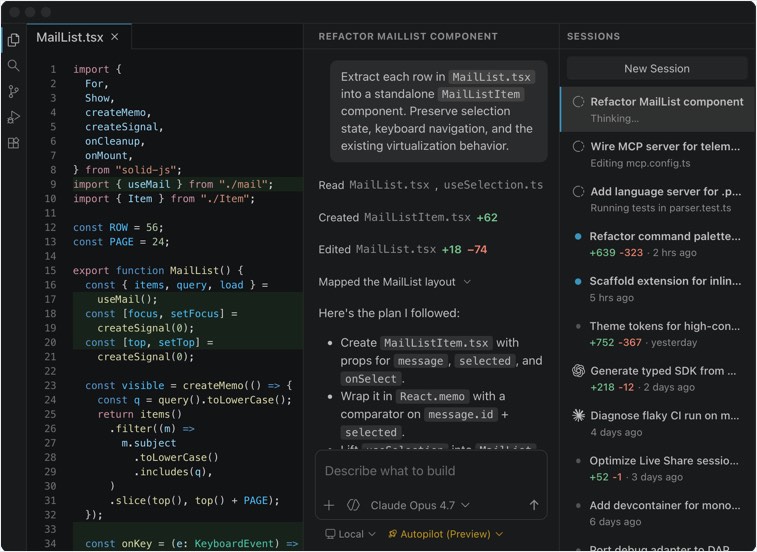Click the blue dot on Scaffold extension session
This screenshot has height=552, width=757.
(578, 281)
